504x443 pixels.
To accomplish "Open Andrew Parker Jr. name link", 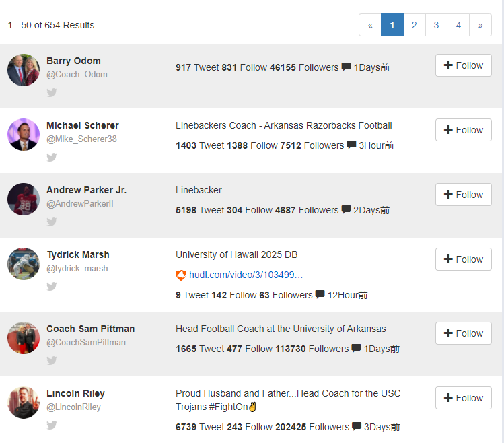I will click(86, 190).
